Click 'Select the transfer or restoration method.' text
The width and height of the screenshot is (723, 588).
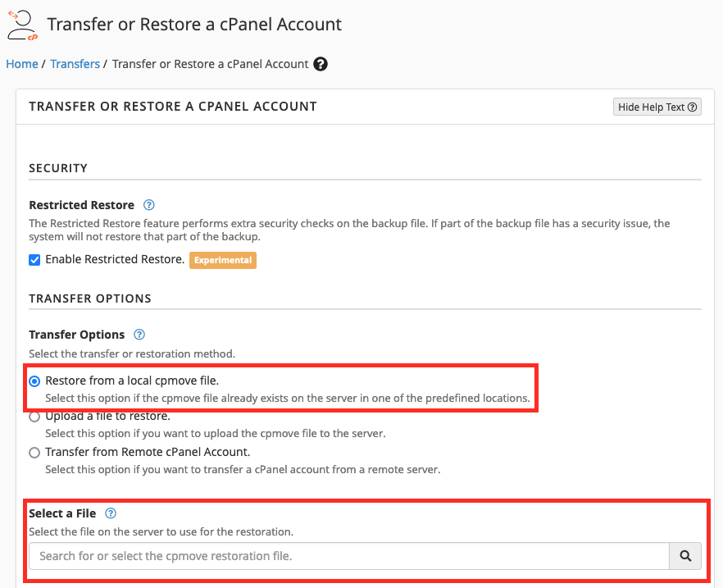132,353
